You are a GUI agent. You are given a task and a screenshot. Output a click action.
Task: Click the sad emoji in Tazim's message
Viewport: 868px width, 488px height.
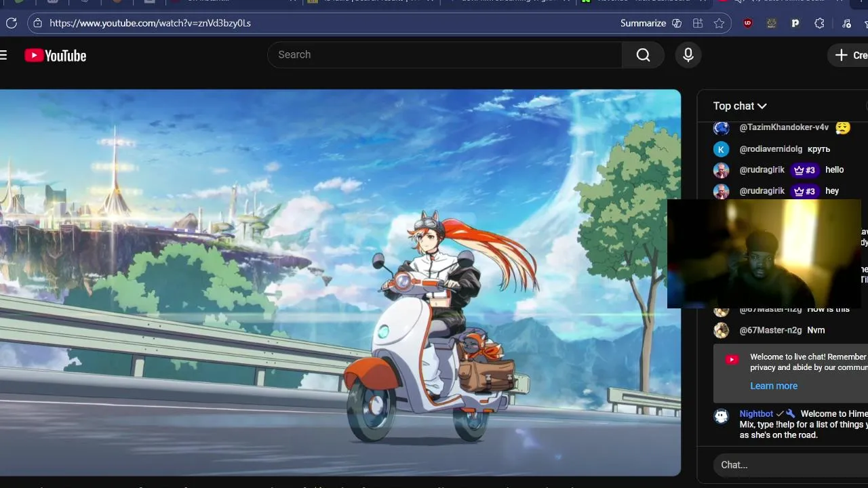(x=842, y=127)
